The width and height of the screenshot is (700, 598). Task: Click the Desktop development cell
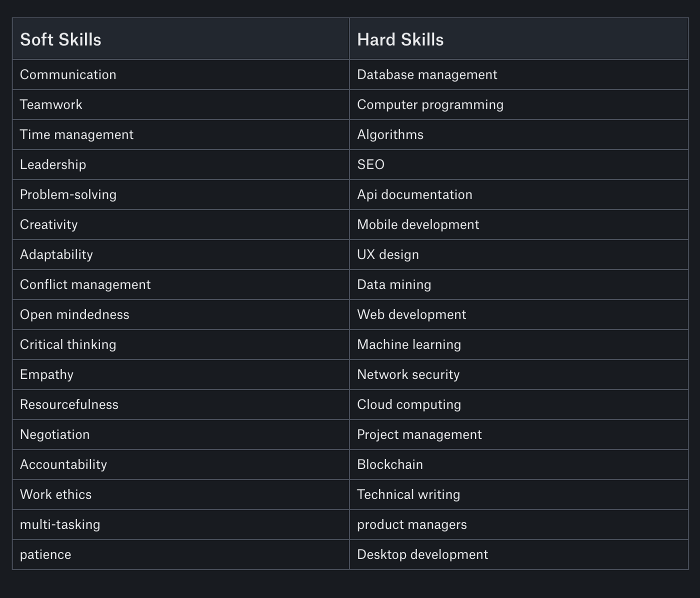(422, 554)
